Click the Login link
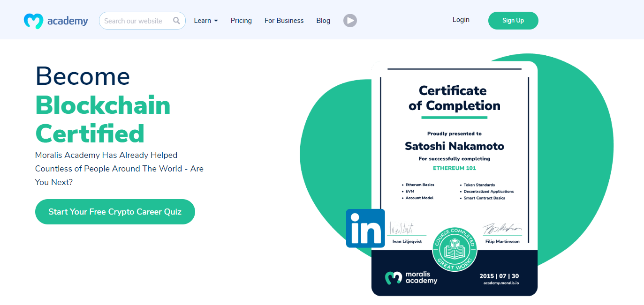The height and width of the screenshot is (305, 644). [x=461, y=20]
